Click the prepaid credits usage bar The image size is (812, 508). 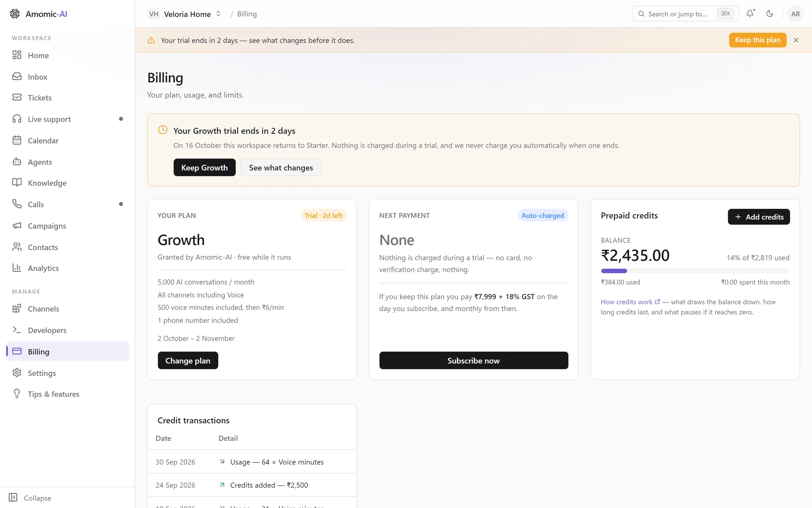point(695,271)
